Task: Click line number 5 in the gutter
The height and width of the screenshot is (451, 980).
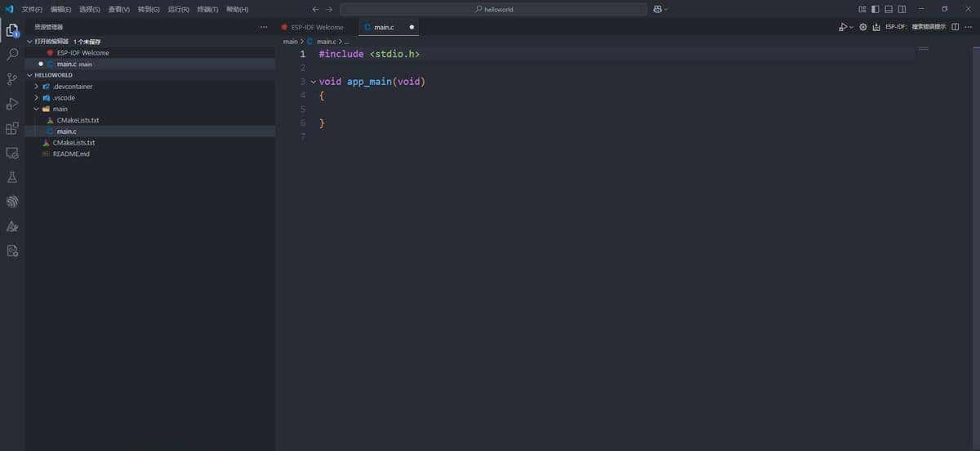Action: coord(302,109)
